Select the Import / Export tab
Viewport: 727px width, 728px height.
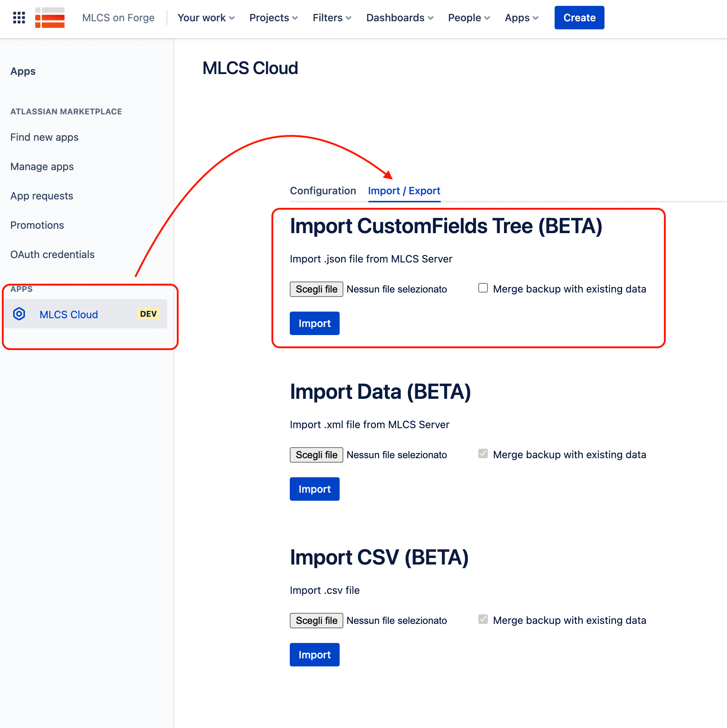[x=404, y=191]
